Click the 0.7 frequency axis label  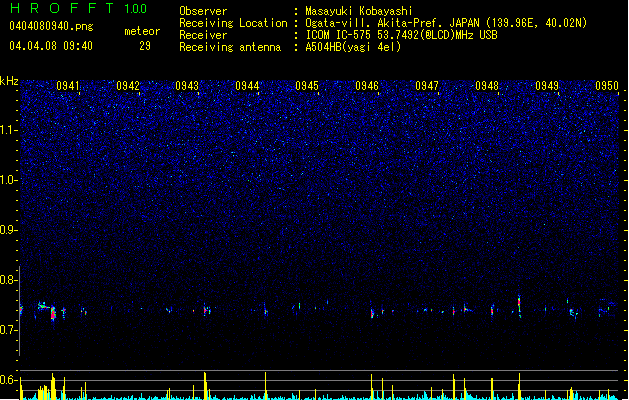8,330
